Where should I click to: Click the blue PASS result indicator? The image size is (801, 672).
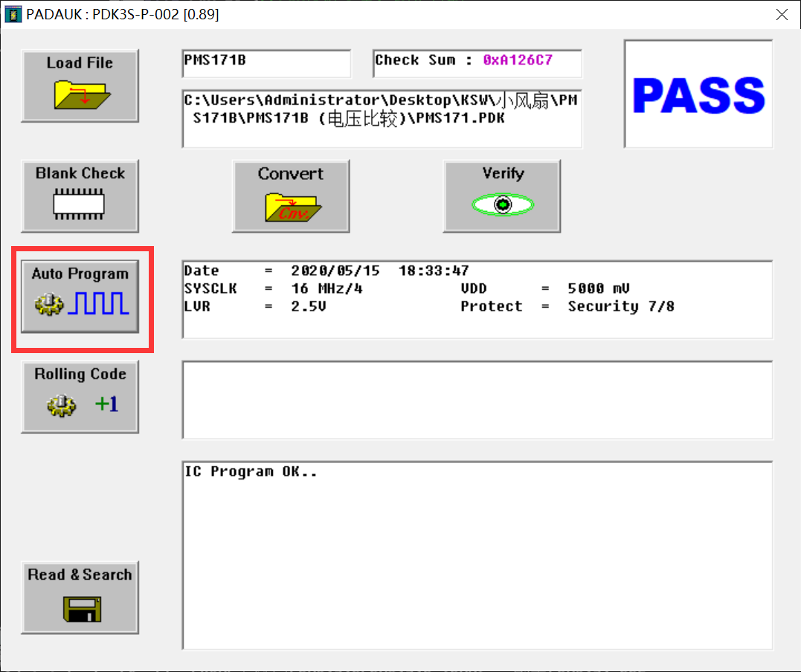point(698,94)
